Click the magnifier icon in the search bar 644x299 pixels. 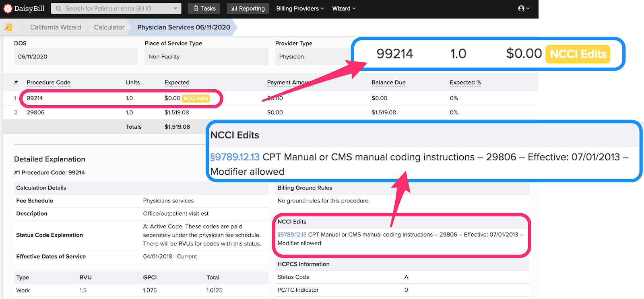pyautogui.click(x=59, y=8)
